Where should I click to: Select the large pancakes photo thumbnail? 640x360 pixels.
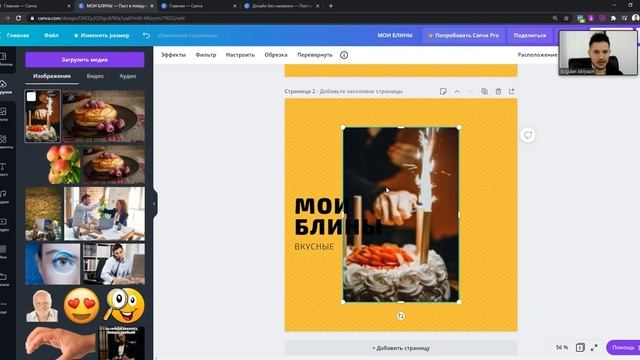tap(104, 116)
